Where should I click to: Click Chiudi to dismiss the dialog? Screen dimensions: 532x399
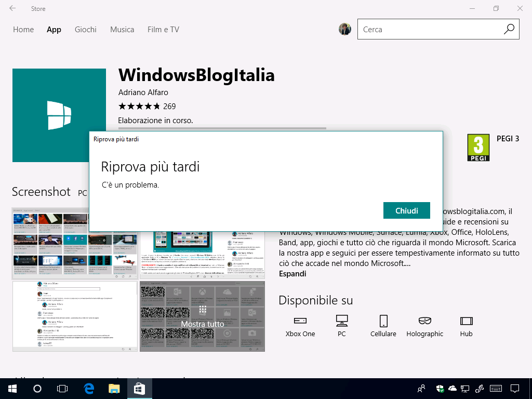[407, 211]
